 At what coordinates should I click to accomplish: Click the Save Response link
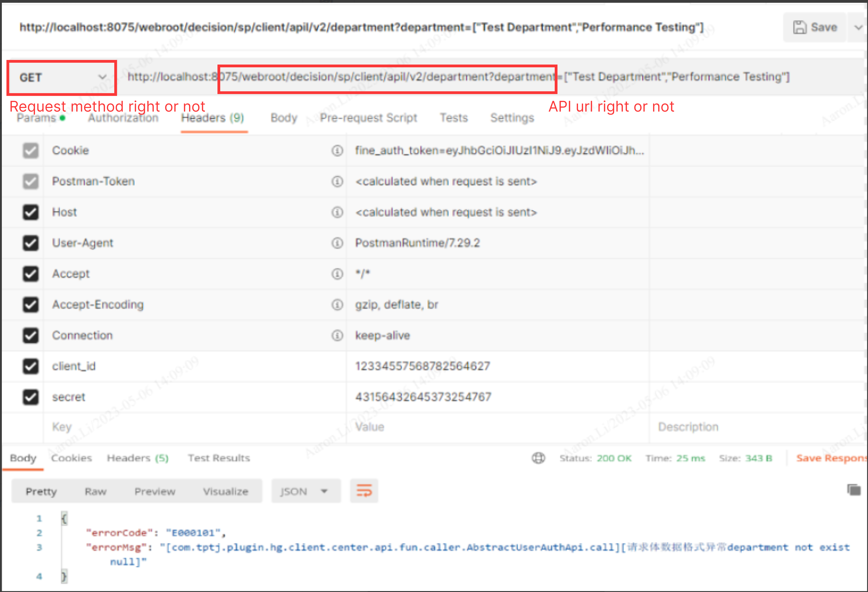click(831, 458)
